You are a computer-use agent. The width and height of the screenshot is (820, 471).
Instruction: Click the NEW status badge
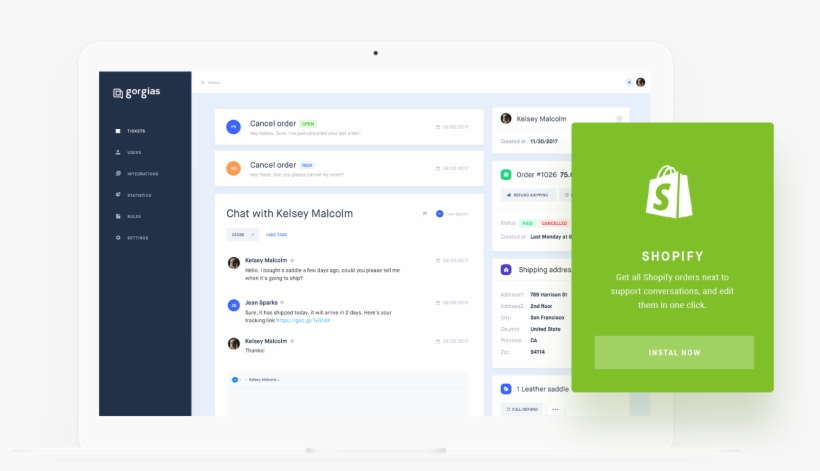(x=307, y=165)
